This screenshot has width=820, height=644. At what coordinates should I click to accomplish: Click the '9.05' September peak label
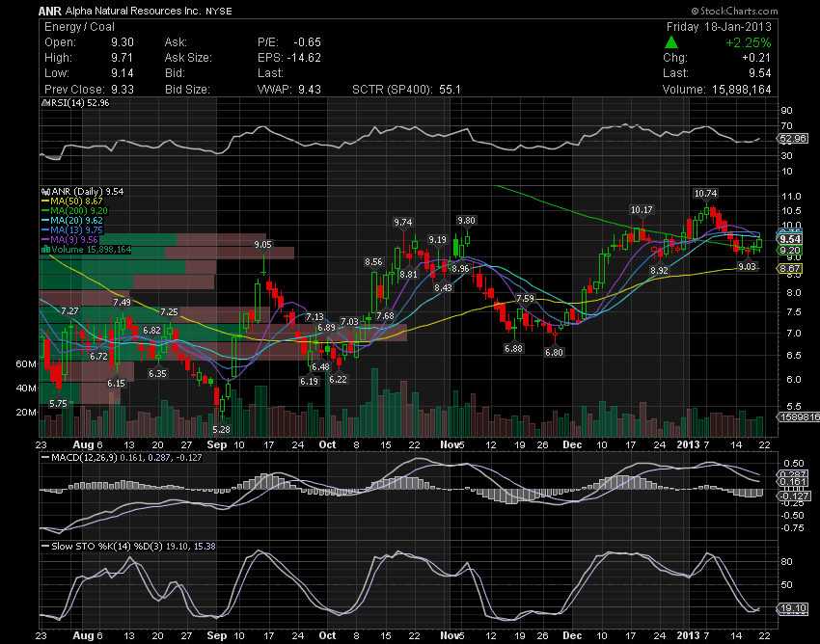pyautogui.click(x=263, y=245)
